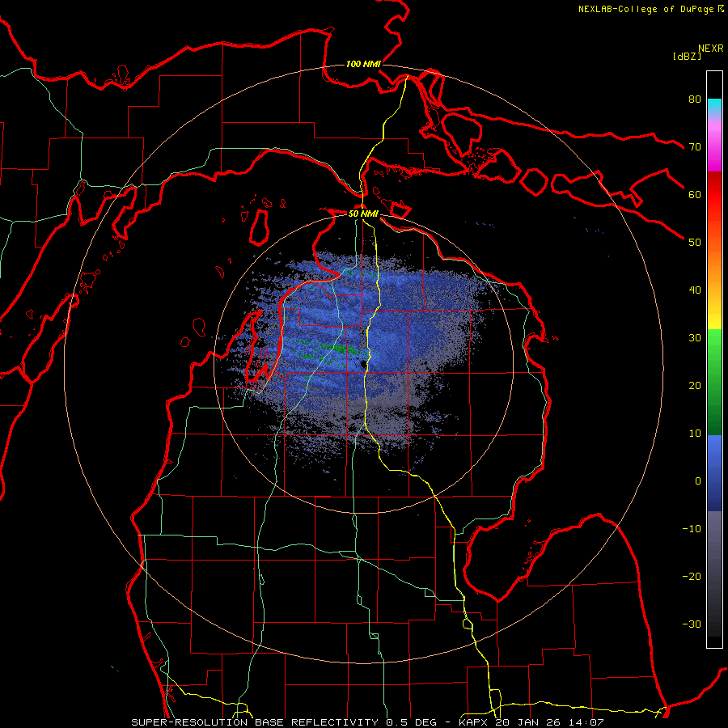The image size is (728, 728).
Task: Click the 20 value on the dBZ scale
Action: [695, 386]
